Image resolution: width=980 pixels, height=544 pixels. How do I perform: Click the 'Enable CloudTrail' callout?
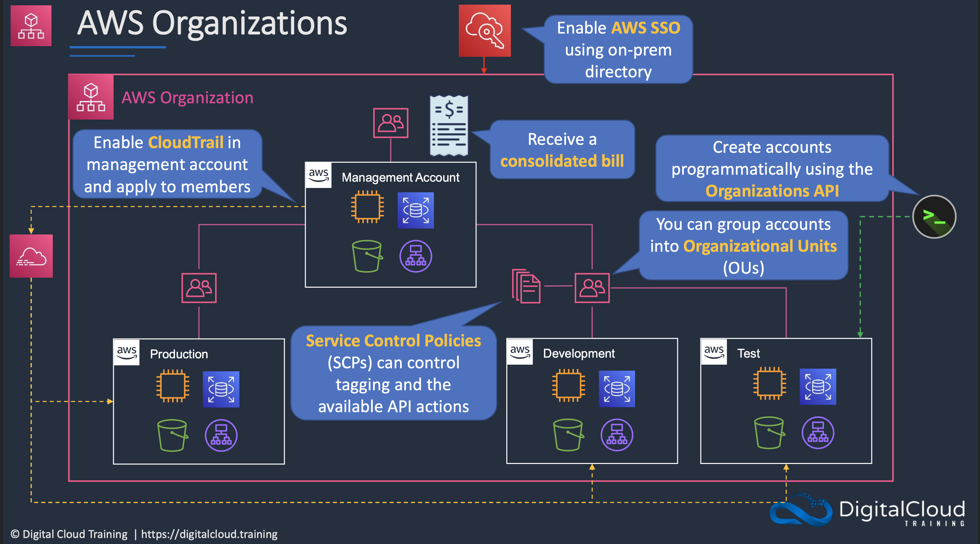pos(167,164)
